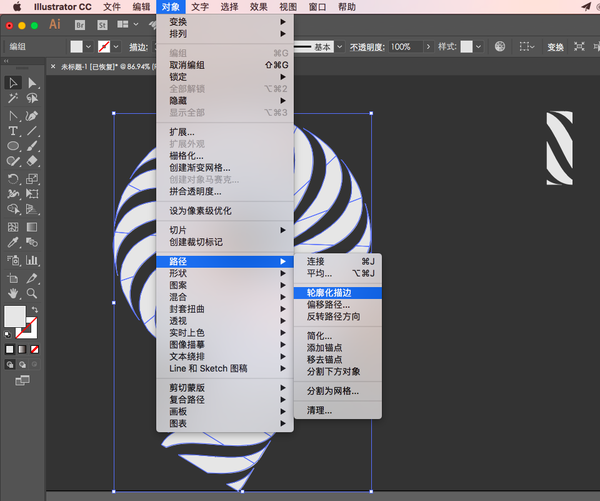
Task: Switch paint mode to Gradient
Action: click(22, 349)
